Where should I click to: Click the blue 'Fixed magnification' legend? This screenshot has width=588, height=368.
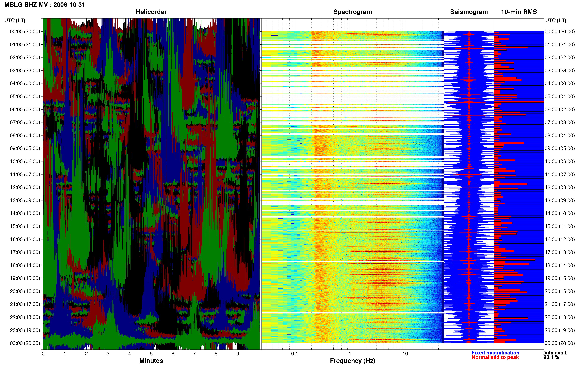(x=495, y=353)
